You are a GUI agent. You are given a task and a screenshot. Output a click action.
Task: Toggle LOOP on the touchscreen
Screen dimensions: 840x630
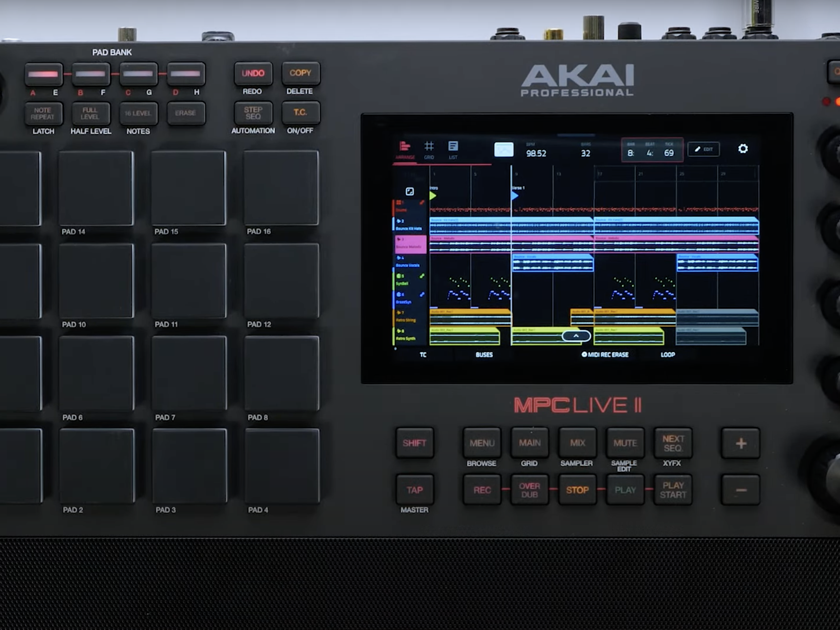668,355
